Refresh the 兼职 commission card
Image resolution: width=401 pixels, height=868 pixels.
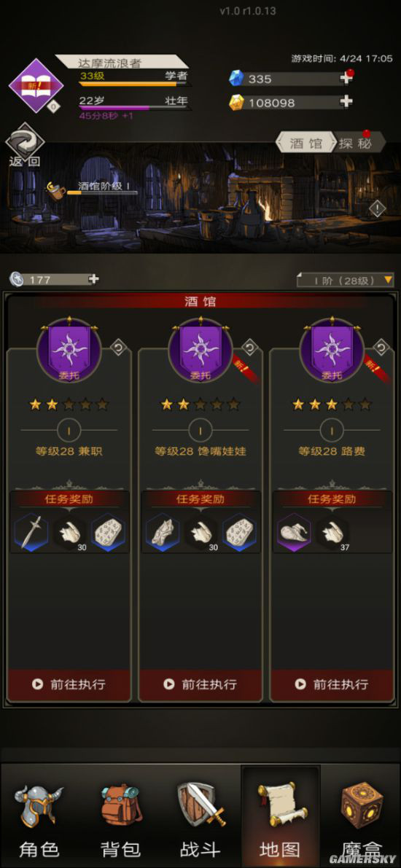pyautogui.click(x=118, y=348)
